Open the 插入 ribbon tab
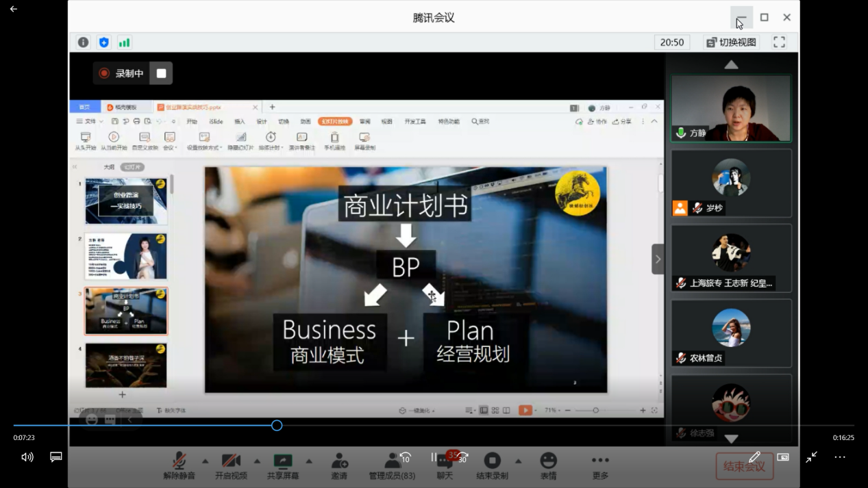Image resolution: width=868 pixels, height=488 pixels. (239, 122)
